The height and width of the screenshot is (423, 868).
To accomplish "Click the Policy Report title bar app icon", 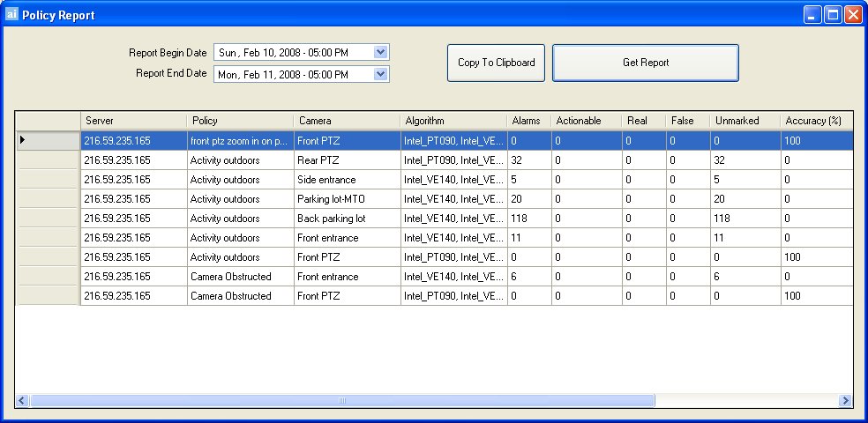I will [x=11, y=15].
